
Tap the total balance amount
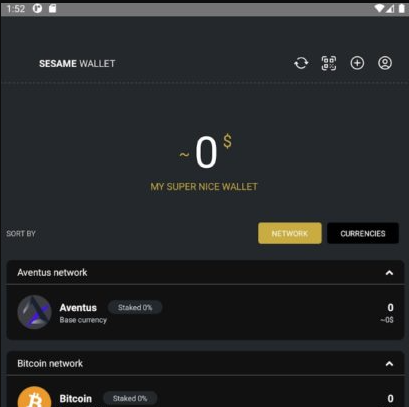tap(206, 152)
